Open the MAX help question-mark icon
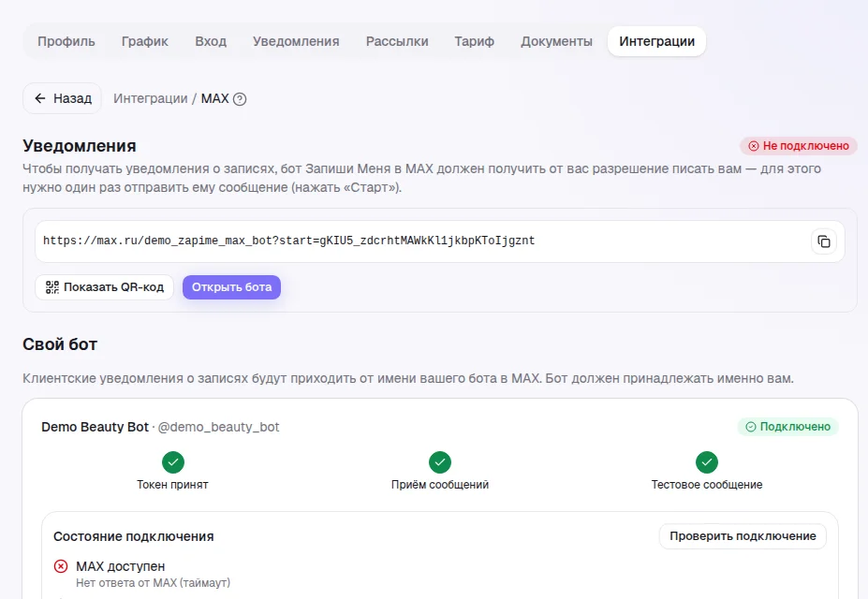The width and height of the screenshot is (868, 599). coord(240,99)
